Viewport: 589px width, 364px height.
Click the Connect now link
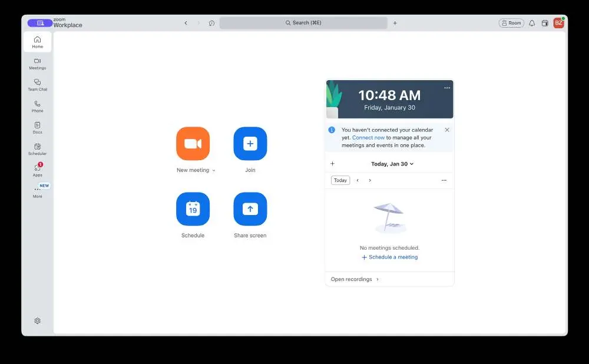click(368, 137)
